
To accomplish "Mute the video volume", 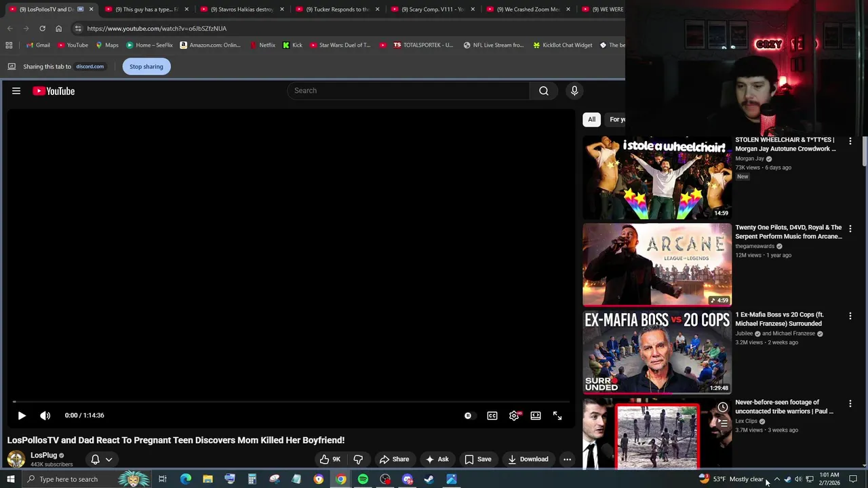I will click(45, 415).
